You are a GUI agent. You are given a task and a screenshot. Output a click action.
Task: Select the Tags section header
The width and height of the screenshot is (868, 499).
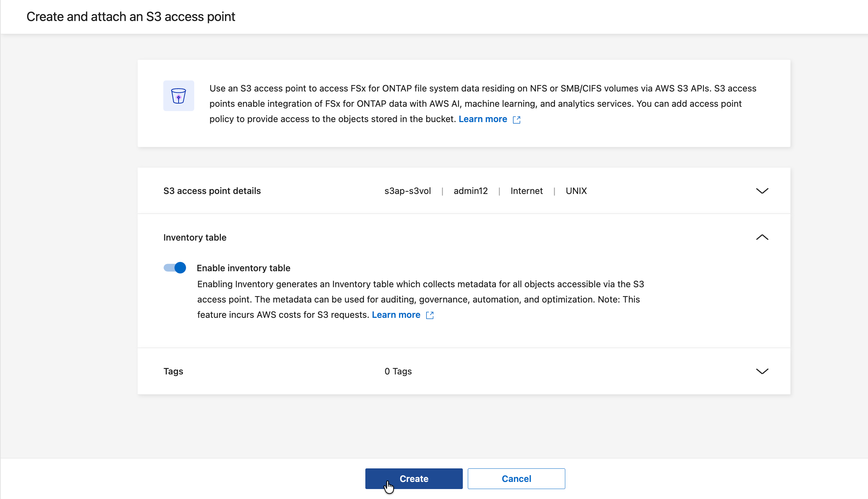point(173,371)
